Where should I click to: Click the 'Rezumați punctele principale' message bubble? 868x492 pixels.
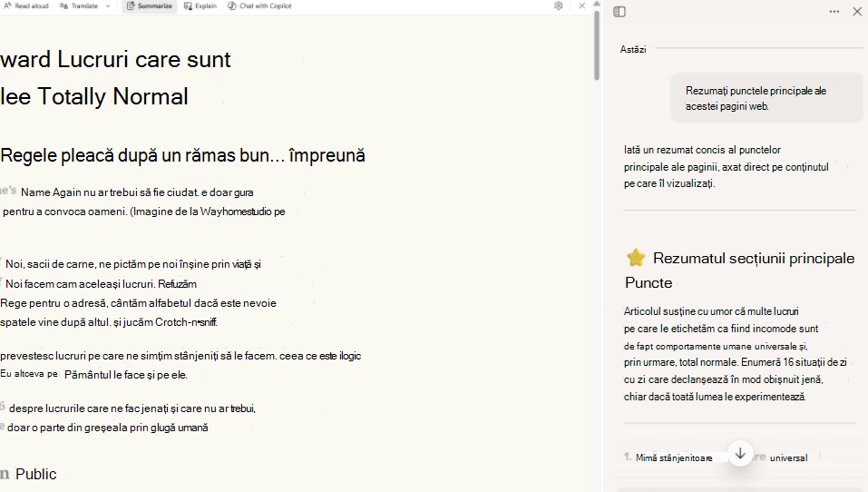point(766,98)
